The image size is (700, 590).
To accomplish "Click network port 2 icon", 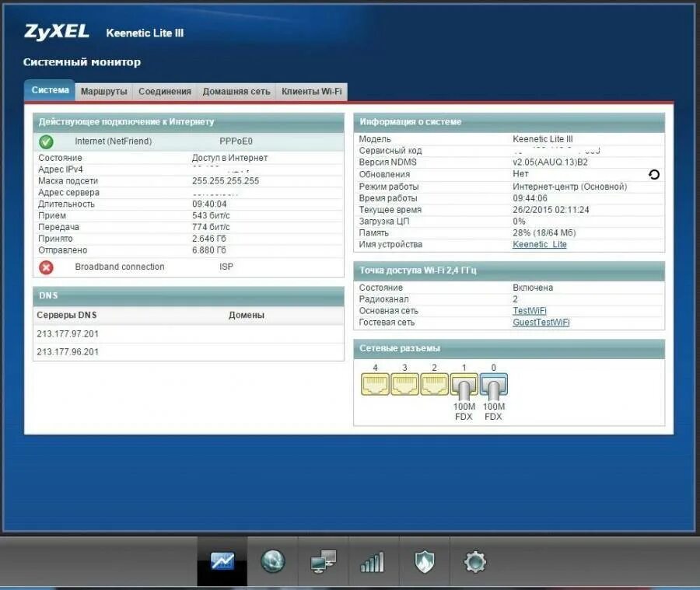I will tap(434, 384).
